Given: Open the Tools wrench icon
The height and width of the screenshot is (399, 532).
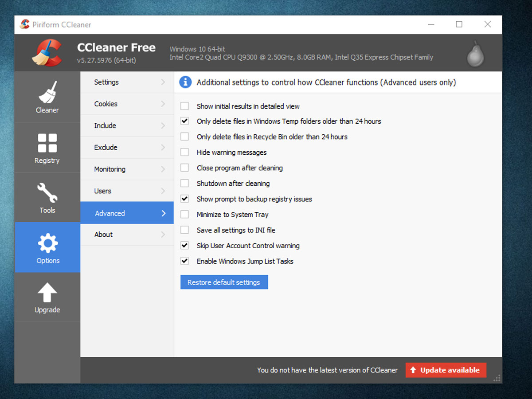Looking at the screenshot, I should click(x=47, y=193).
